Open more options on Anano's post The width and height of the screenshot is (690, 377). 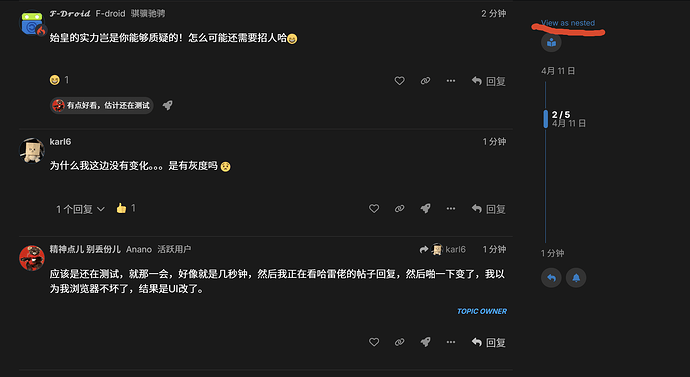coord(451,342)
